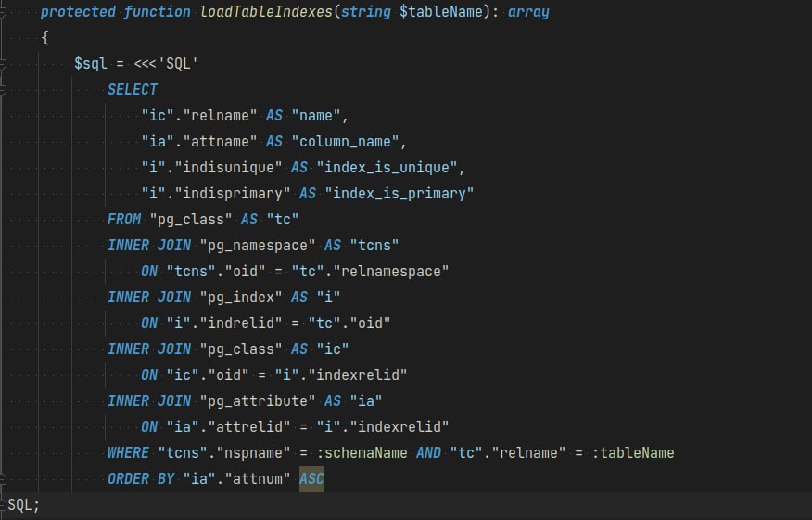Click the "tc"."oid" reference
Viewport: 812px width, 520px height.
coord(349,323)
